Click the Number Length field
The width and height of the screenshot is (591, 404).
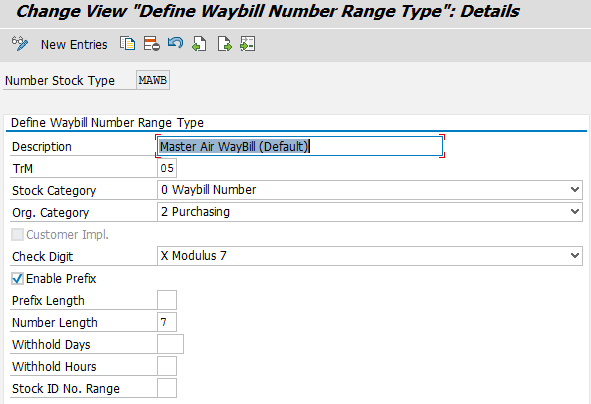(x=167, y=322)
